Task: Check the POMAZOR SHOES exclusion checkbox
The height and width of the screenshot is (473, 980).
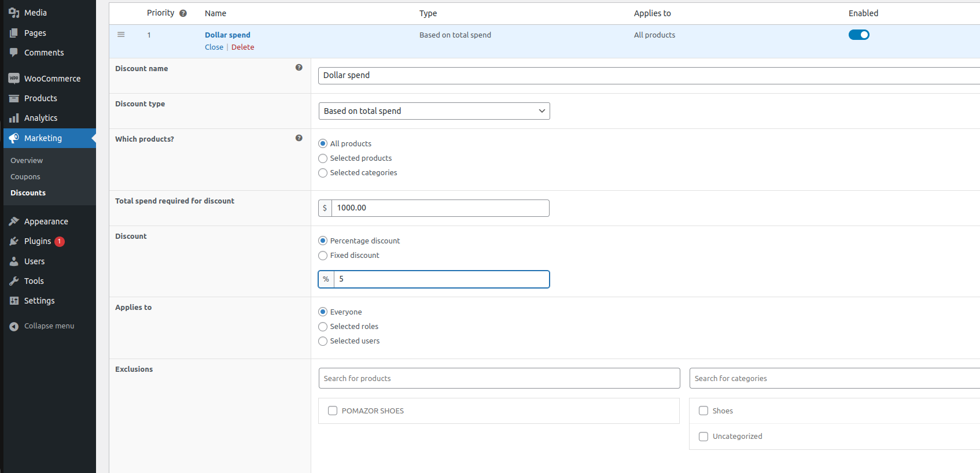Action: click(333, 411)
